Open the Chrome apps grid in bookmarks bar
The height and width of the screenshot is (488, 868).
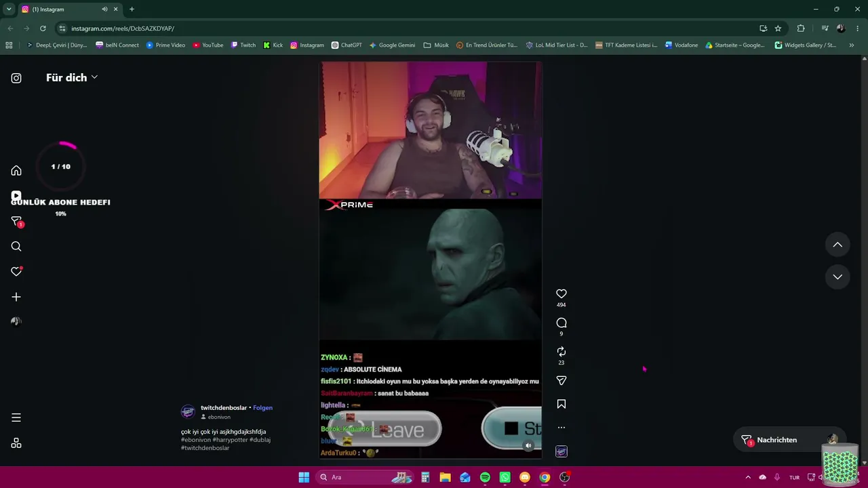tap(9, 45)
